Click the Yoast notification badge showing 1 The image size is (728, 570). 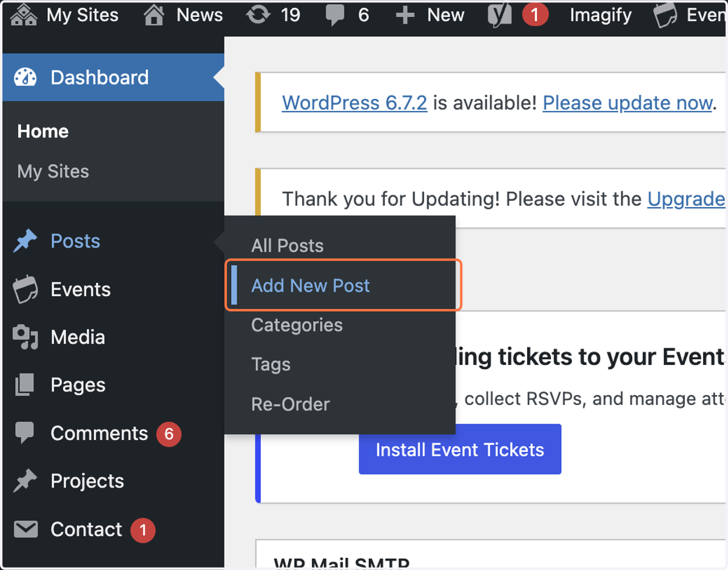point(534,15)
